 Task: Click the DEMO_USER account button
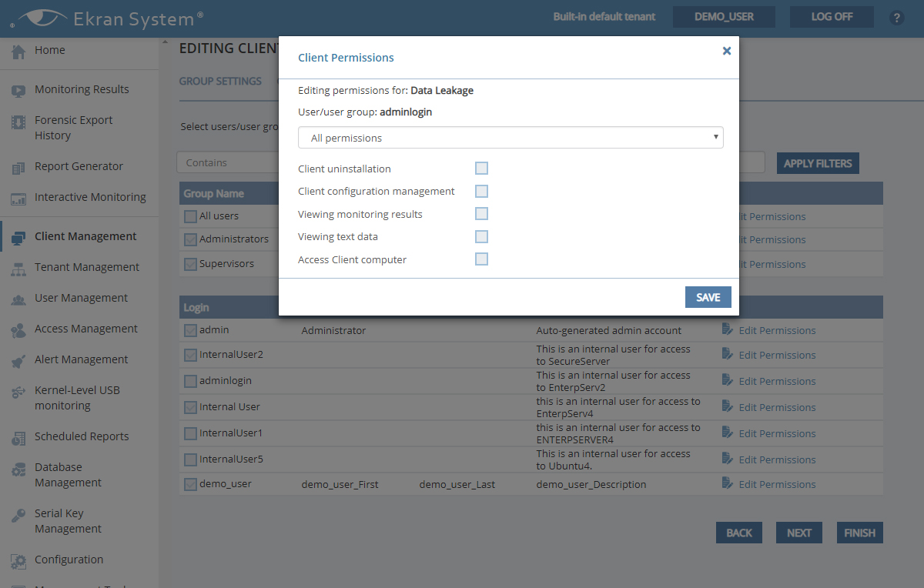[724, 17]
